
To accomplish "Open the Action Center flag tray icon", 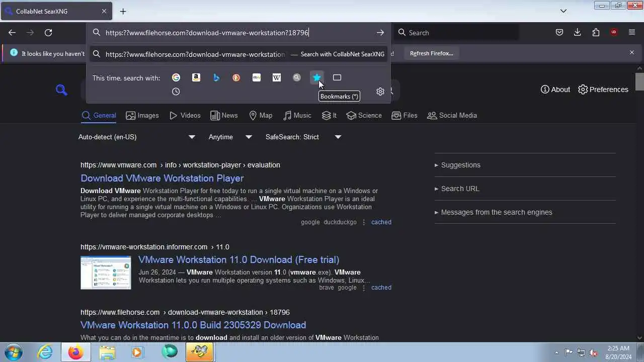I will (x=569, y=352).
